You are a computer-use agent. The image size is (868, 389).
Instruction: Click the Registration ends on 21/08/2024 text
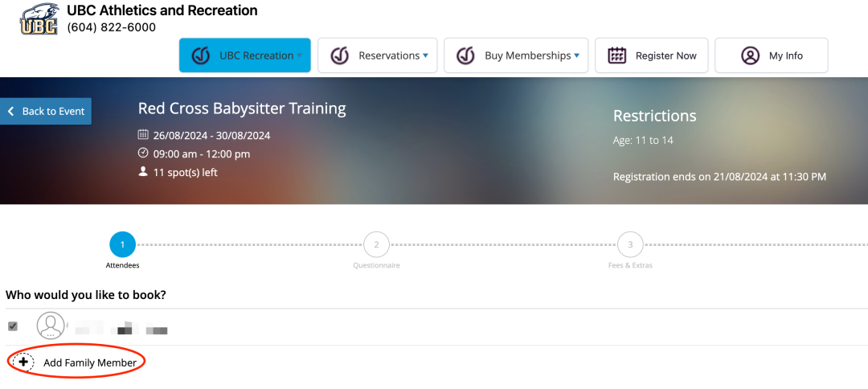pyautogui.click(x=719, y=177)
